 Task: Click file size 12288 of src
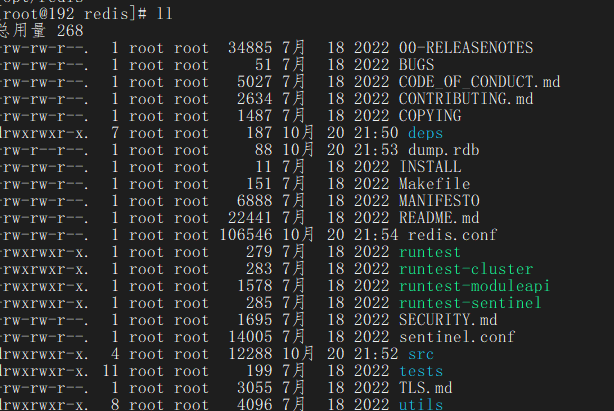pos(250,354)
